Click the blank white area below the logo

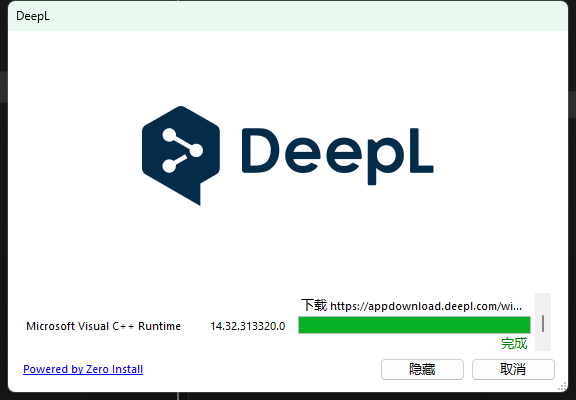(x=287, y=250)
